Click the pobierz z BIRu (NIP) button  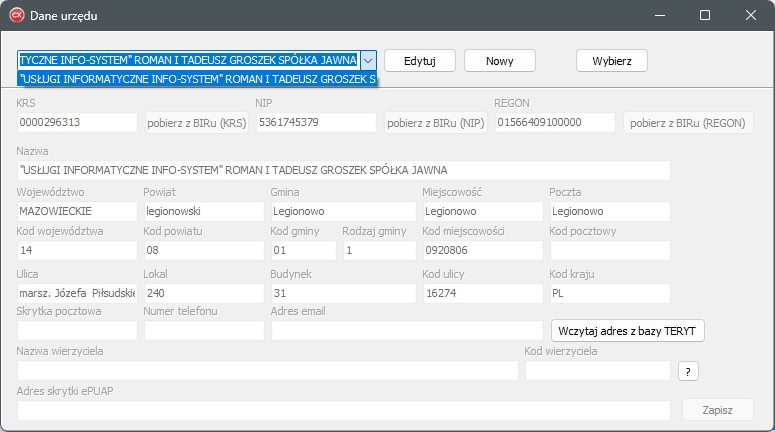click(436, 123)
